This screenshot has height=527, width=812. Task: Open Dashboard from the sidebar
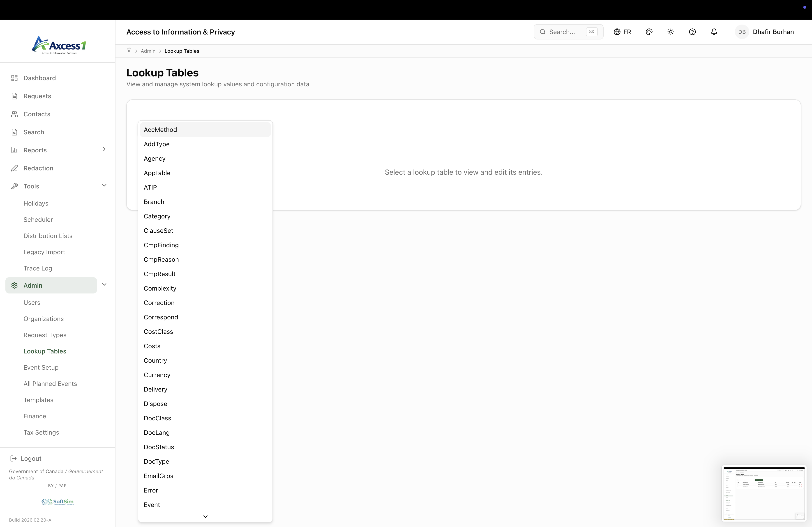(39, 78)
